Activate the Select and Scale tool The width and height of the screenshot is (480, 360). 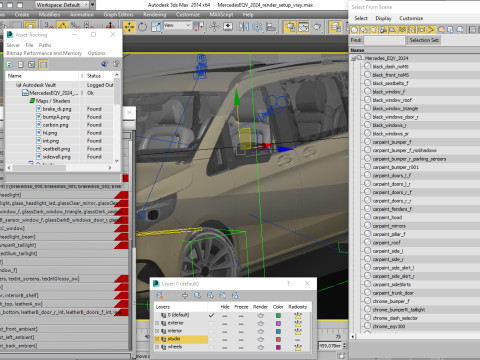coord(156,27)
